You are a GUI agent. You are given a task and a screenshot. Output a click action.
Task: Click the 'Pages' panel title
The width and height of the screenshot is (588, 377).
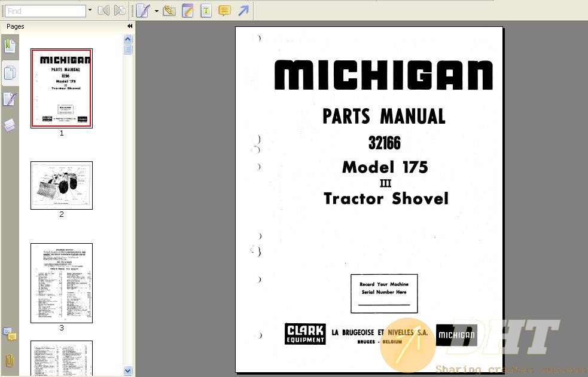[x=16, y=26]
